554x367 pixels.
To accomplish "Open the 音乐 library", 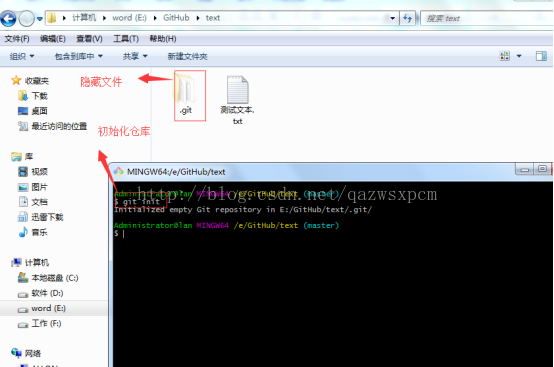I will (x=33, y=232).
